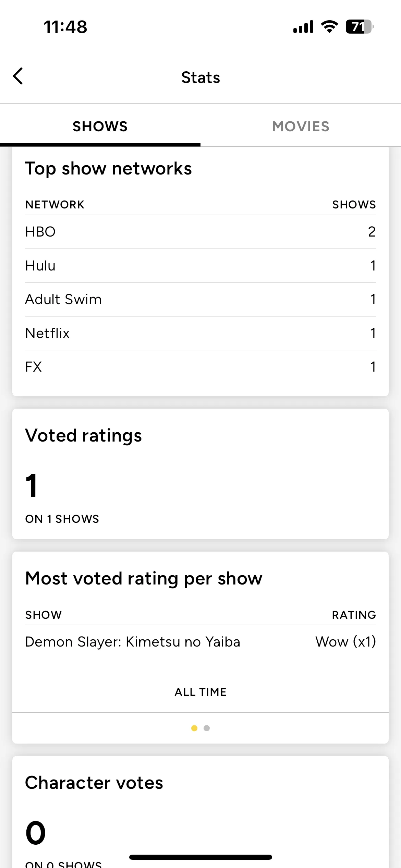Switch to the Movies tab

pos(301,126)
